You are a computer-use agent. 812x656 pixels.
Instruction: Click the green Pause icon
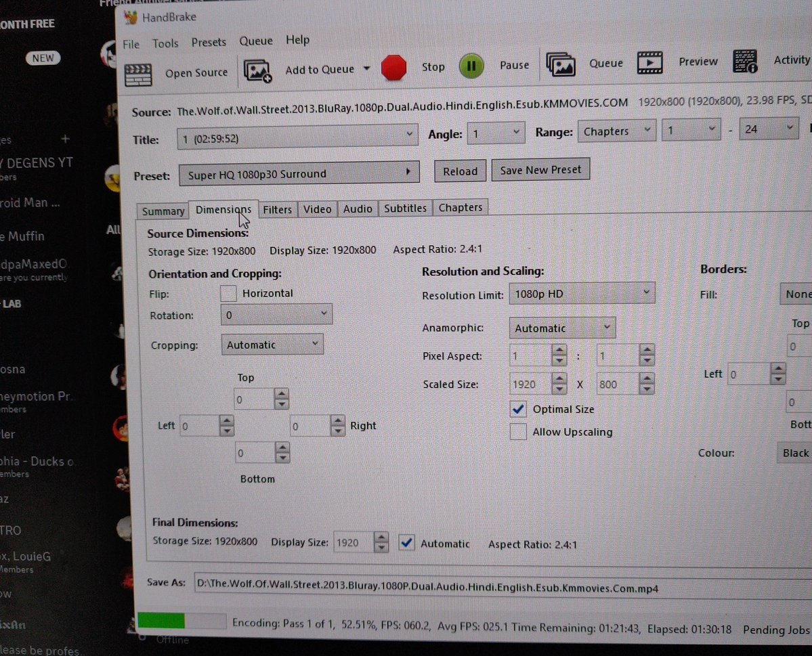471,66
